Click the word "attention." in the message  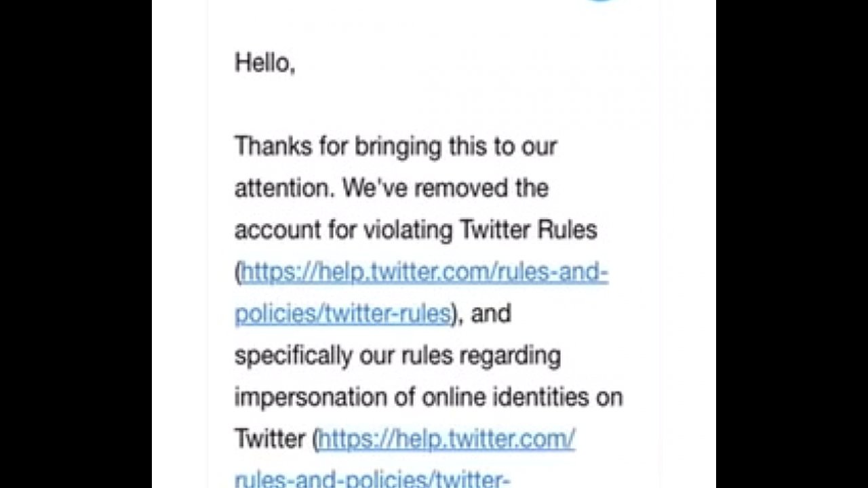[285, 188]
